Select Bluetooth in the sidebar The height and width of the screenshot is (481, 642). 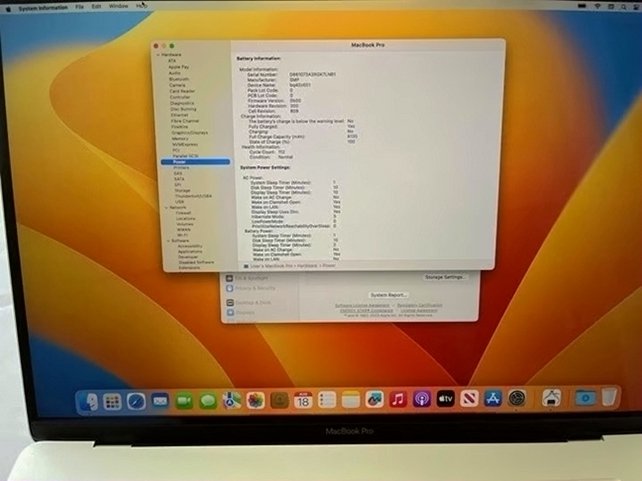coord(179,79)
